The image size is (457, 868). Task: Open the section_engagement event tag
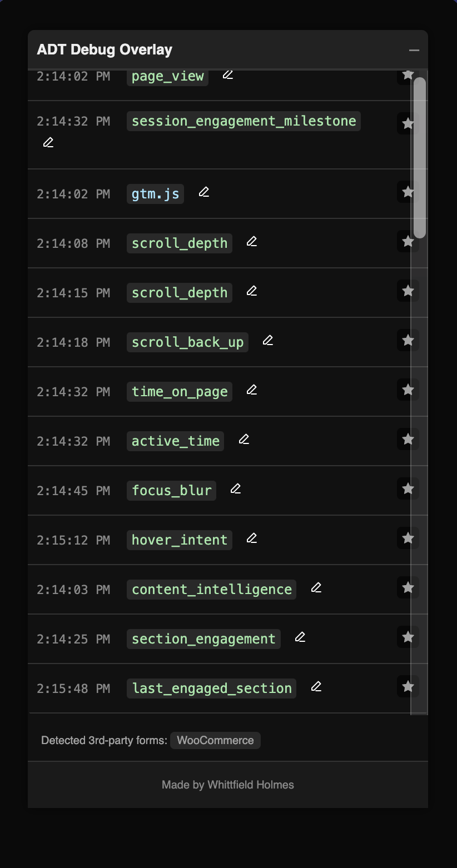(203, 639)
